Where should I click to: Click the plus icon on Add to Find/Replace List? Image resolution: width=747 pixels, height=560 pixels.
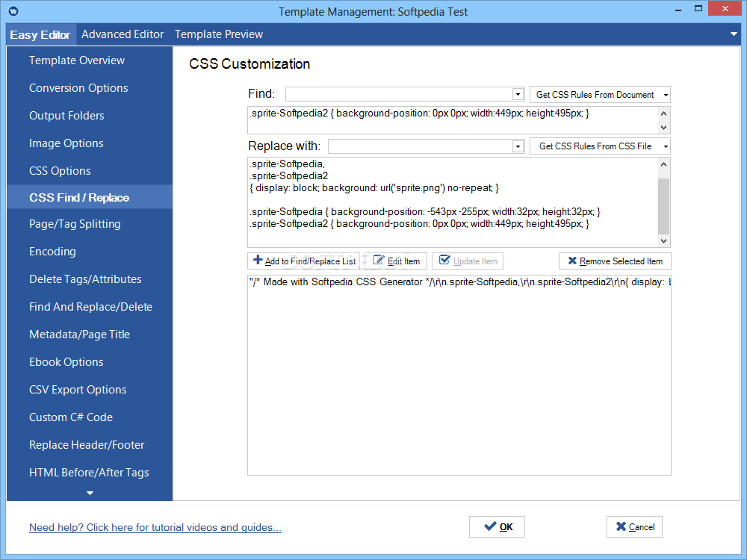pos(258,260)
